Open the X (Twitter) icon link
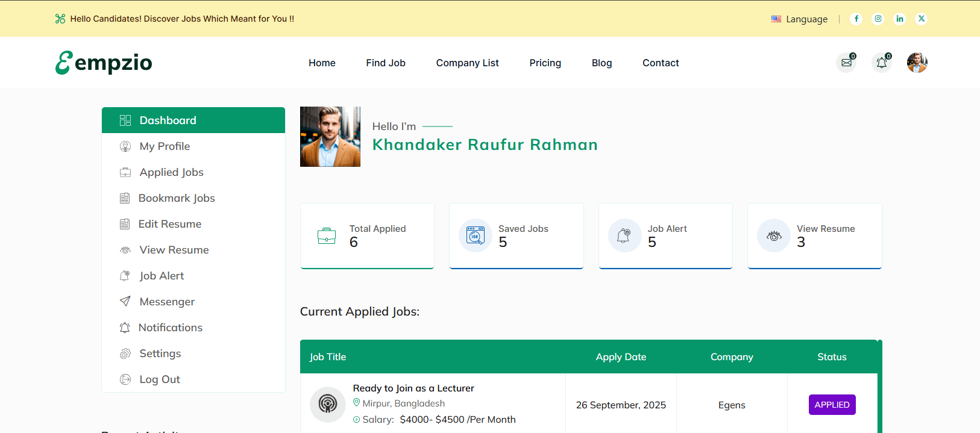The height and width of the screenshot is (433, 980). coord(921,19)
